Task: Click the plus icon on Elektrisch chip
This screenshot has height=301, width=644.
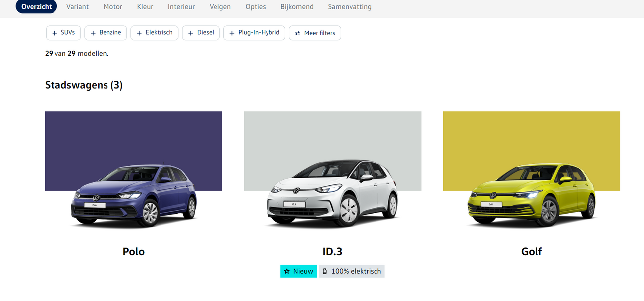Action: (x=139, y=33)
